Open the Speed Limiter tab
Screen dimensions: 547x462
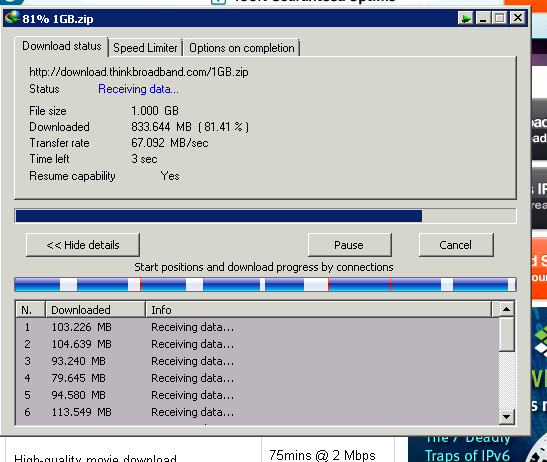pos(145,48)
